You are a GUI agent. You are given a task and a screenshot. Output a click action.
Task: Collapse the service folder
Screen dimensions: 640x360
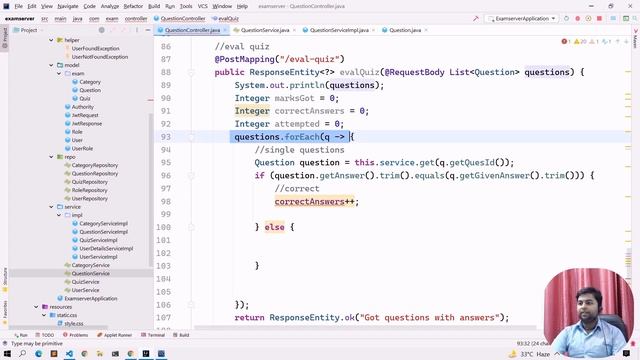51,207
